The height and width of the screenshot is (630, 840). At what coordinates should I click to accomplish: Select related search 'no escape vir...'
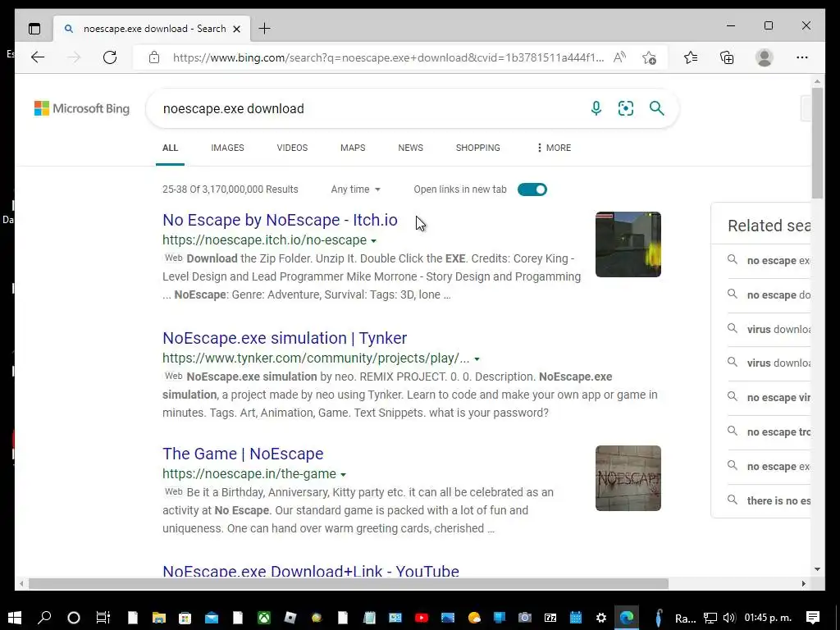point(768,398)
